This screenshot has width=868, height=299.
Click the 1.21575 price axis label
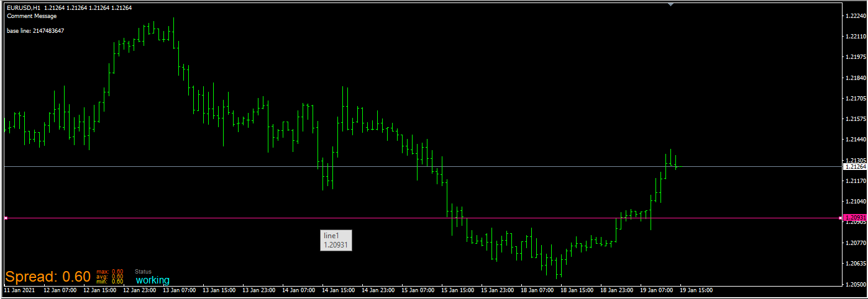[855, 119]
